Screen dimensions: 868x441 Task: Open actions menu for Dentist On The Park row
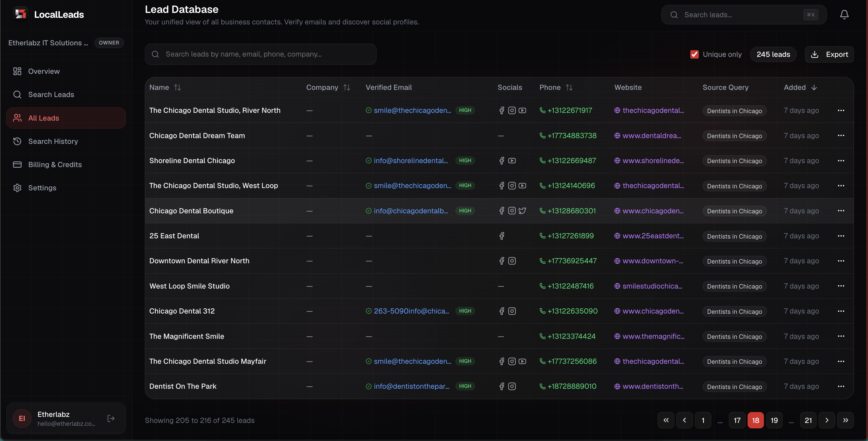pos(841,386)
